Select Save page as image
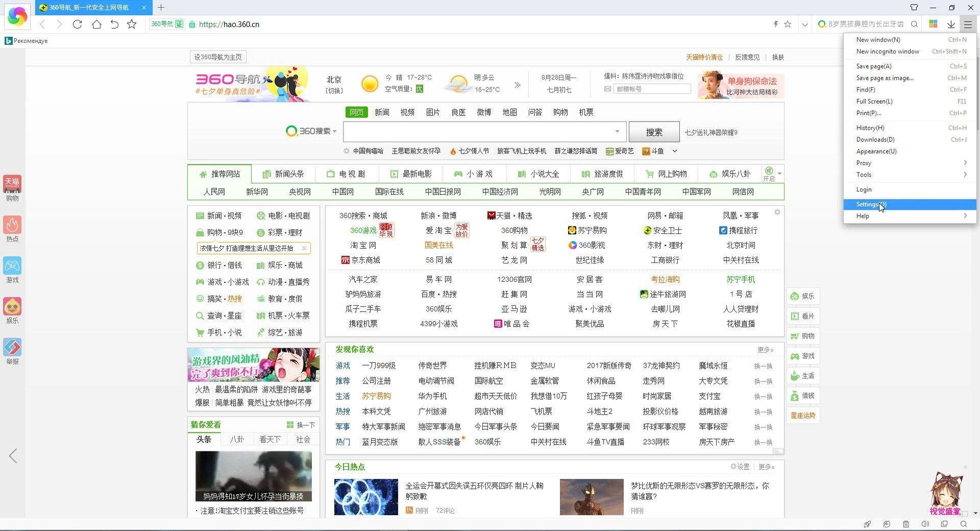980x531 pixels. (910, 78)
